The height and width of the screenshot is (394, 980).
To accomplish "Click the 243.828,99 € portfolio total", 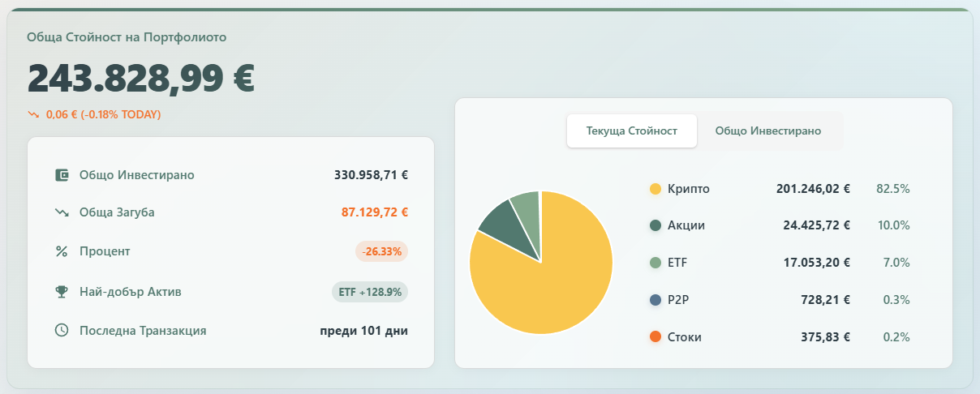I will coord(141,78).
